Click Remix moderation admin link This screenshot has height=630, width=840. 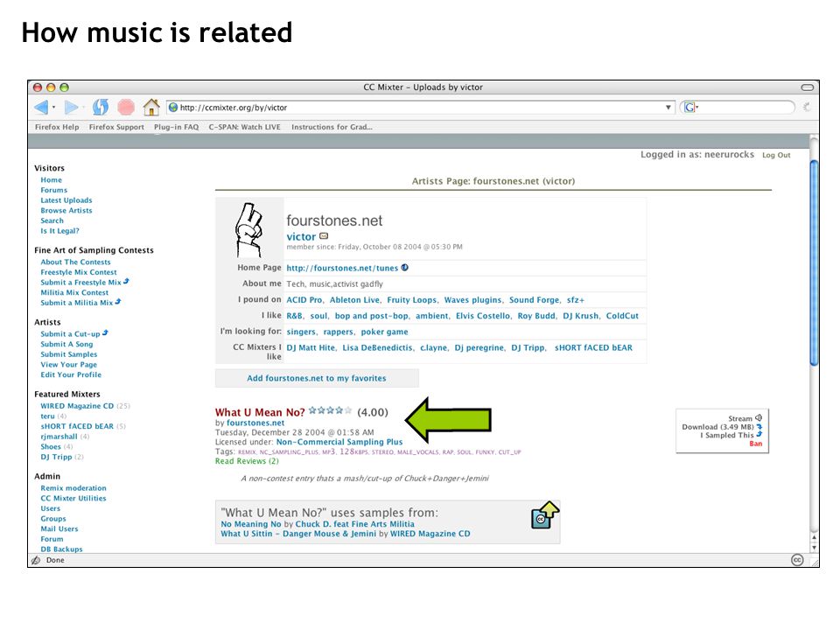[73, 488]
